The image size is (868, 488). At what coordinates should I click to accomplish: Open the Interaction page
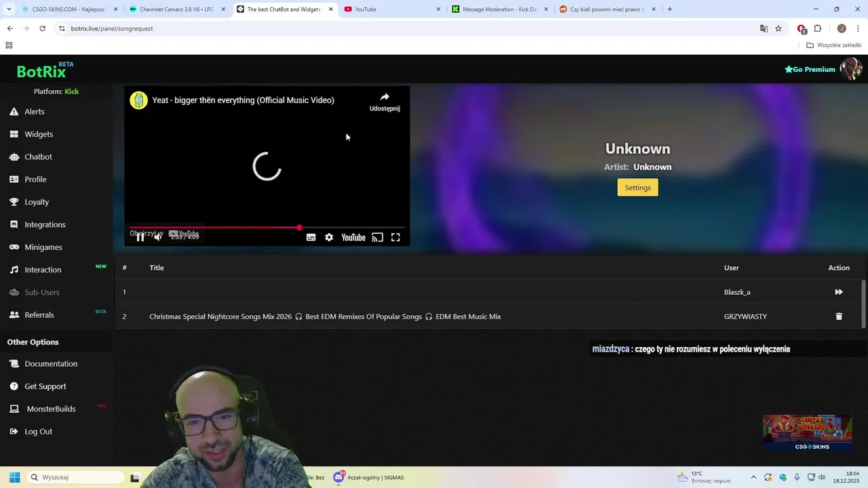(x=43, y=270)
